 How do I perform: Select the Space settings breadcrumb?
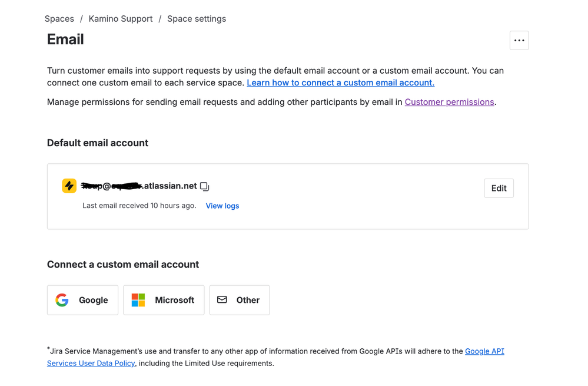(197, 19)
